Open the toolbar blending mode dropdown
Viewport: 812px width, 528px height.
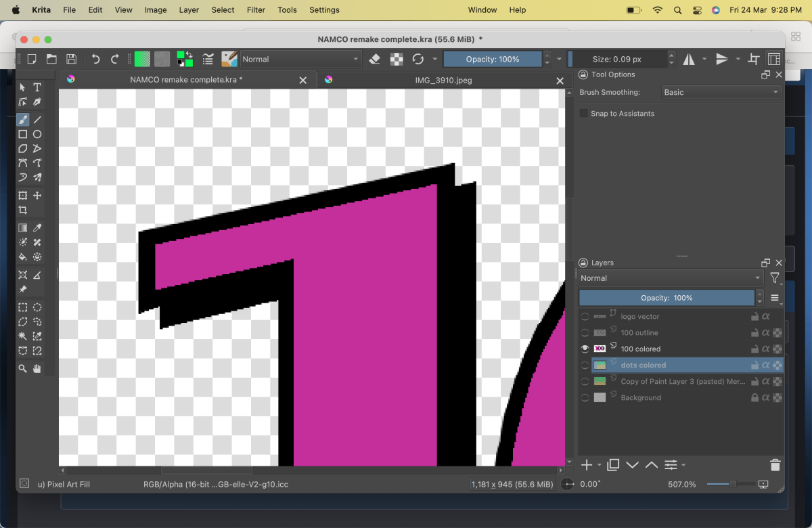tap(301, 59)
